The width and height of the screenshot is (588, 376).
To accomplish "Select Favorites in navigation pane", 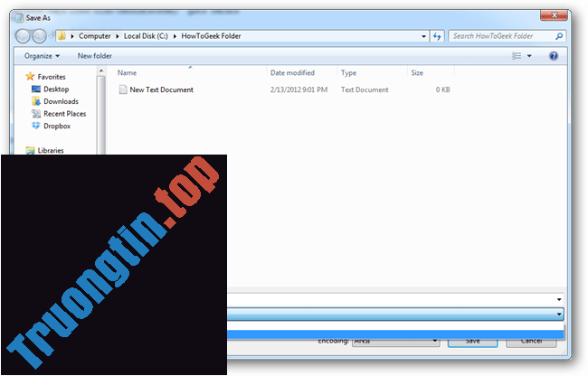I will pyautogui.click(x=52, y=77).
